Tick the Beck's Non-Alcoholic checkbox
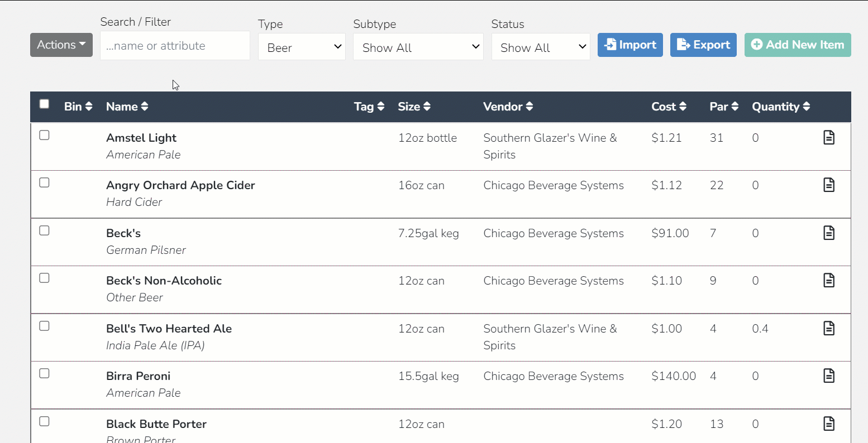Viewport: 868px width, 443px height. point(44,278)
